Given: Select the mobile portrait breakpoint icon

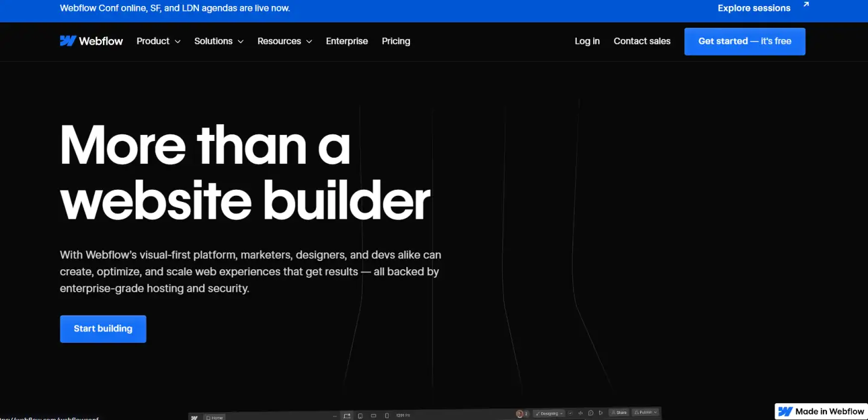Looking at the screenshot, I should point(386,415).
